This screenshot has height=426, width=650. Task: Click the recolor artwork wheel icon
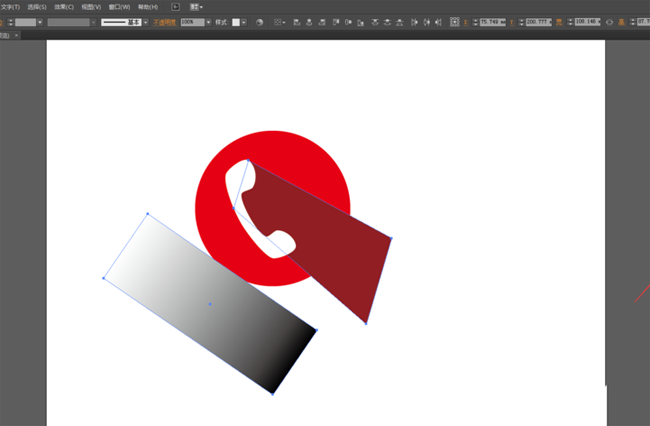pyautogui.click(x=259, y=22)
